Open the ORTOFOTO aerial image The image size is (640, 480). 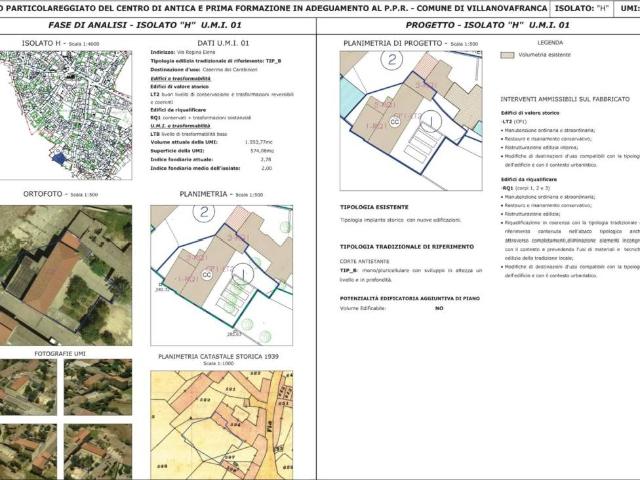[x=66, y=276]
